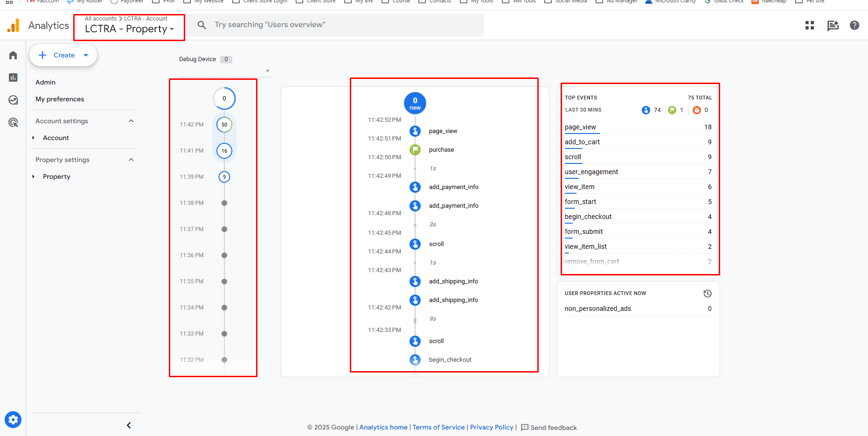Select the 11:41 PM timeline bubble
The width and height of the screenshot is (868, 436).
[x=224, y=151]
